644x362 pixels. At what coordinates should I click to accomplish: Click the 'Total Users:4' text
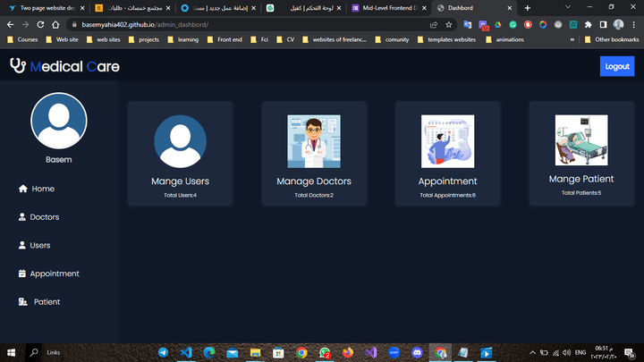[181, 196]
